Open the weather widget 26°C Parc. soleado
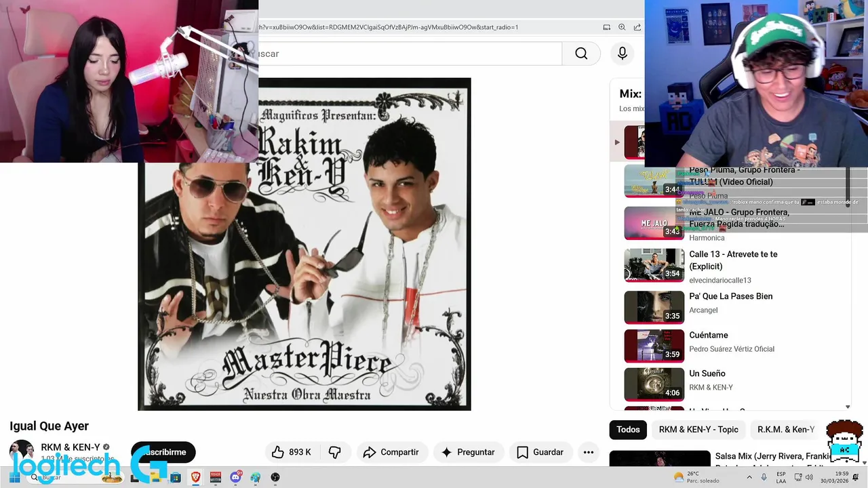Image resolution: width=868 pixels, height=488 pixels. click(x=695, y=477)
